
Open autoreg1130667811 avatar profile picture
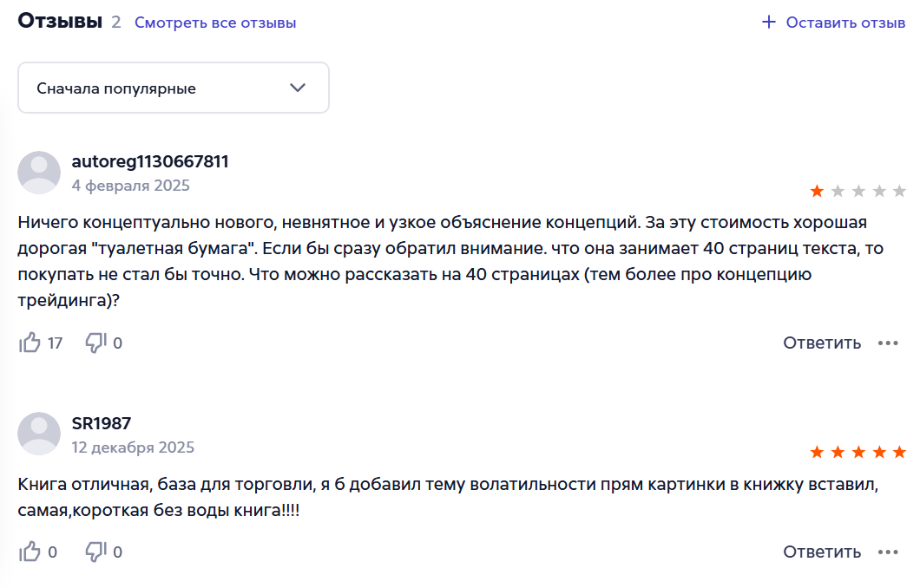click(x=39, y=173)
